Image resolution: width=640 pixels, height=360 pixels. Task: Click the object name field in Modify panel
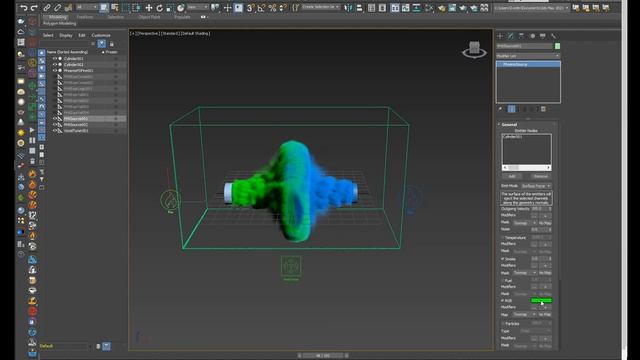click(x=524, y=46)
